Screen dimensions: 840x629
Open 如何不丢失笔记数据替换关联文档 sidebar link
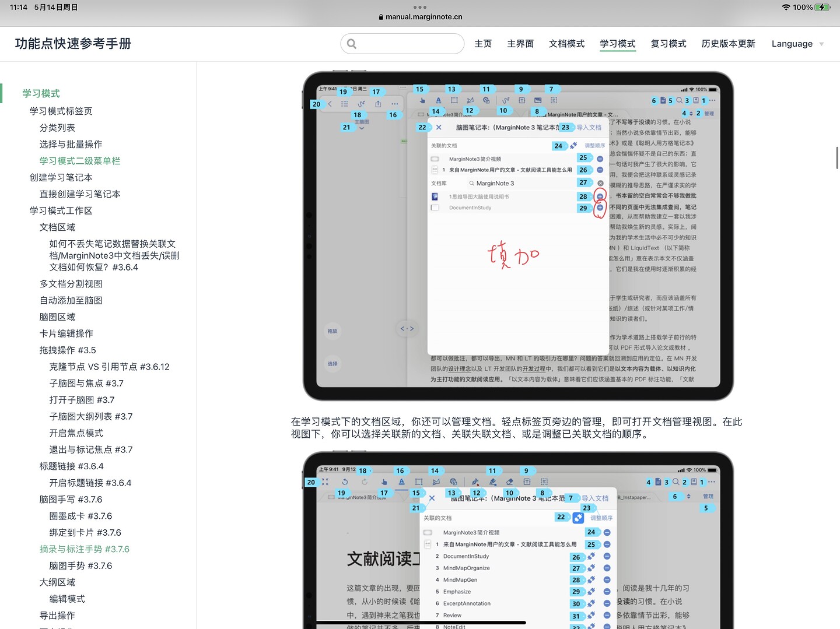coord(114,255)
